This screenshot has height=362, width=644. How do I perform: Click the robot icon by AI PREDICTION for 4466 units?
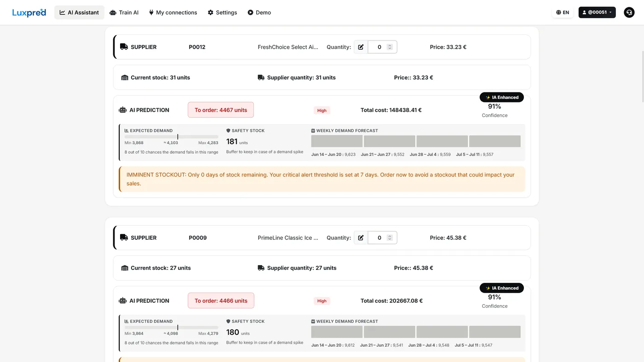tap(123, 301)
